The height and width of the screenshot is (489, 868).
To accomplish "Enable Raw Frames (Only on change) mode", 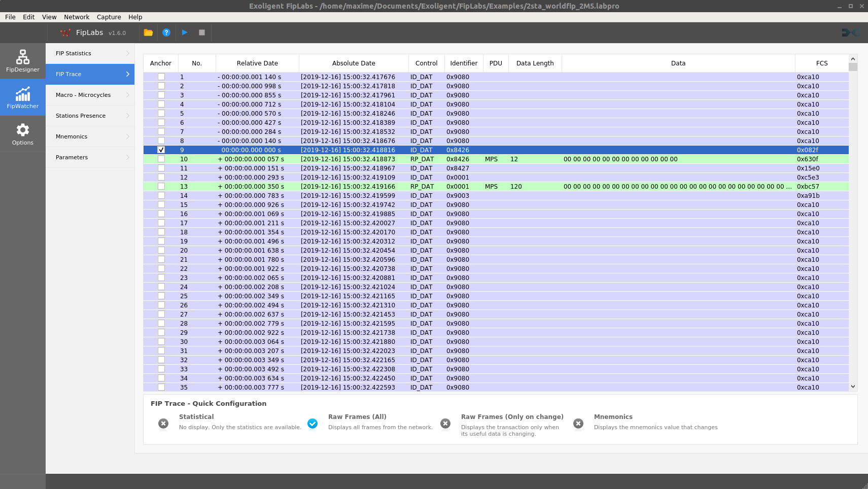I will pyautogui.click(x=445, y=424).
